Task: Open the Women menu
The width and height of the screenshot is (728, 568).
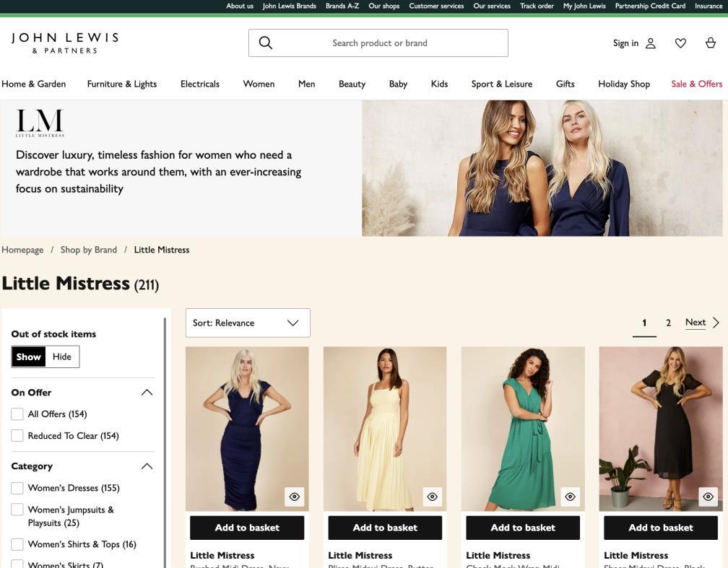Action: [259, 84]
